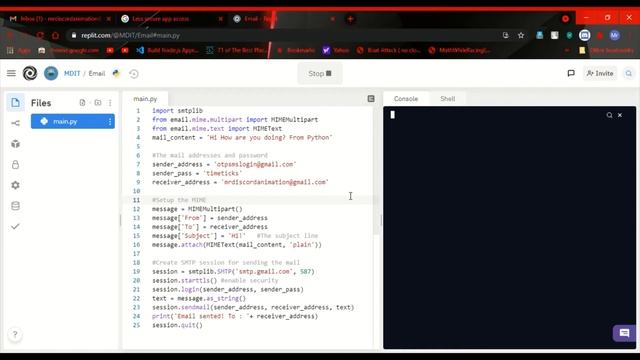The width and height of the screenshot is (640, 360).
Task: Select main.py in the Files tree
Action: coord(73,122)
